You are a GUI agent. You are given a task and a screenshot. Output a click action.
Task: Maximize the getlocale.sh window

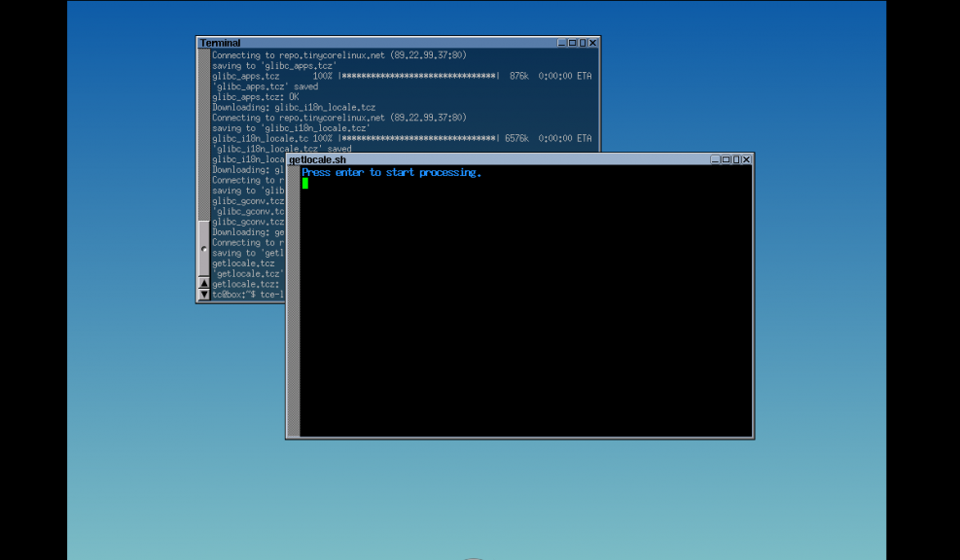726,159
